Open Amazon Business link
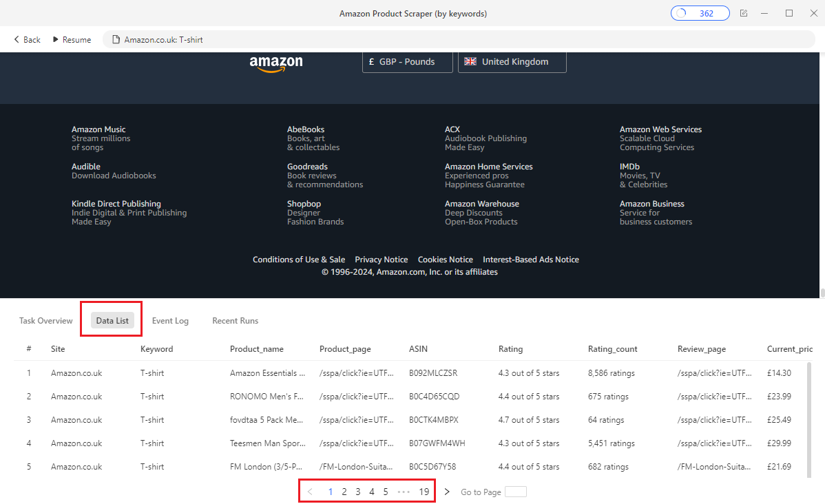Image resolution: width=825 pixels, height=504 pixels. pyautogui.click(x=652, y=204)
